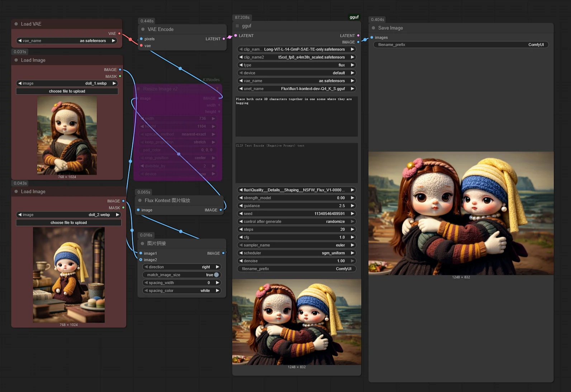
Task: Open the flux\Quality_Details LoRA selector
Action: (297, 190)
